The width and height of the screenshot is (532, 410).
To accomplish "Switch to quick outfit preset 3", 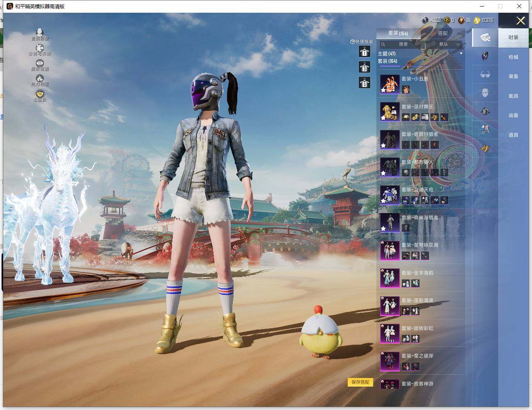I will (365, 68).
